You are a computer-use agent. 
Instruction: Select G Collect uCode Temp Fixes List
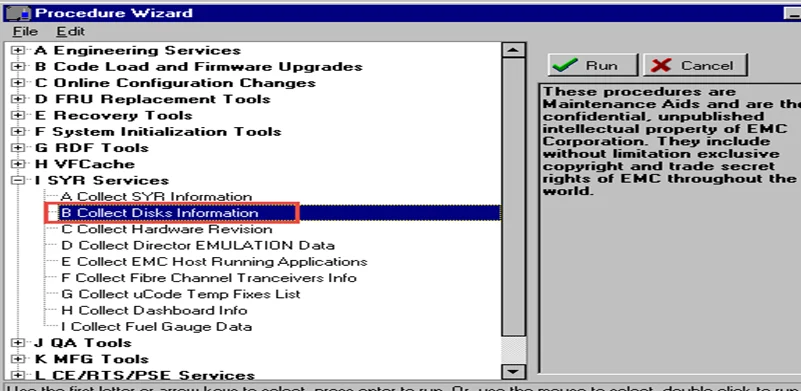[x=180, y=294]
